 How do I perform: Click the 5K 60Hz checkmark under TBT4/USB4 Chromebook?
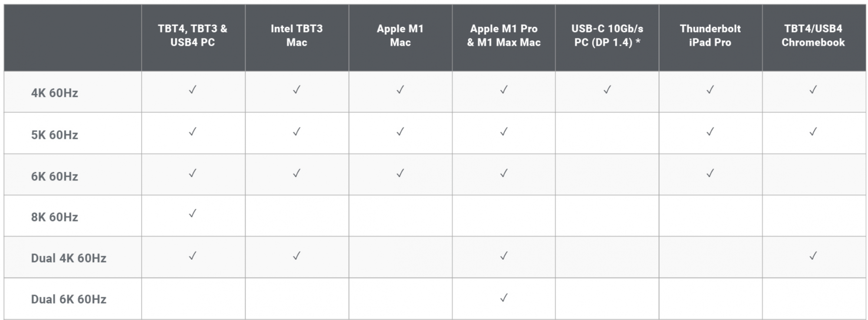click(x=813, y=131)
